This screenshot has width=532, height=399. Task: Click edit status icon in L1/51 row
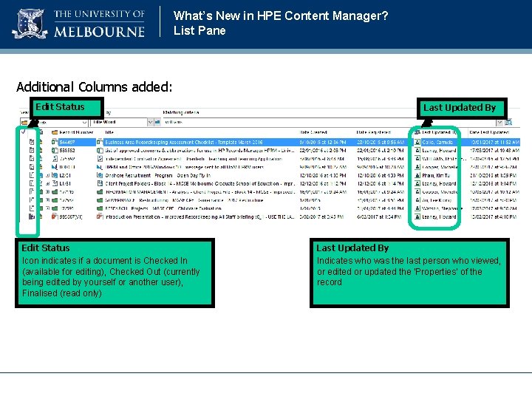(32, 183)
